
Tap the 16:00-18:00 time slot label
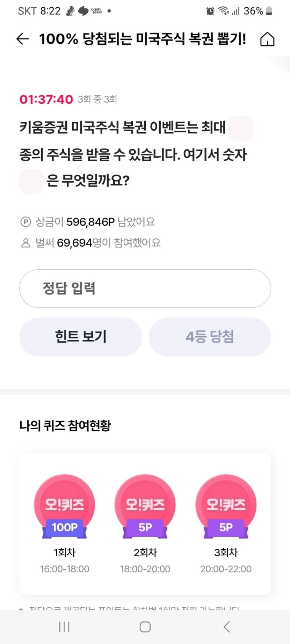click(x=65, y=569)
